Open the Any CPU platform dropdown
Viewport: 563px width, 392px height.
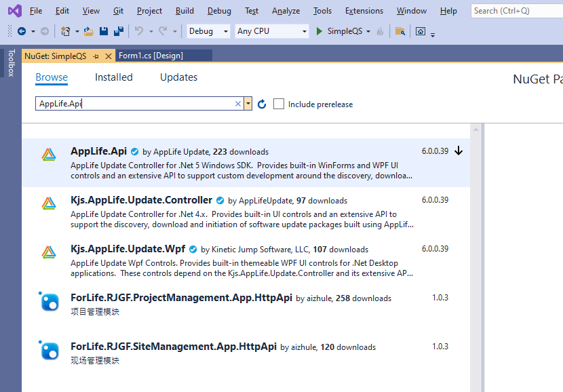[272, 31]
